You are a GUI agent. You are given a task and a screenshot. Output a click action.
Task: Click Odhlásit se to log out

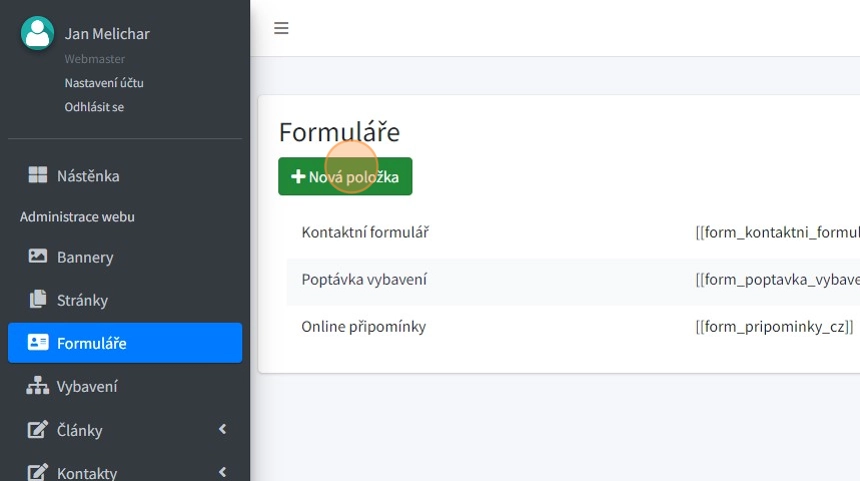click(x=94, y=107)
